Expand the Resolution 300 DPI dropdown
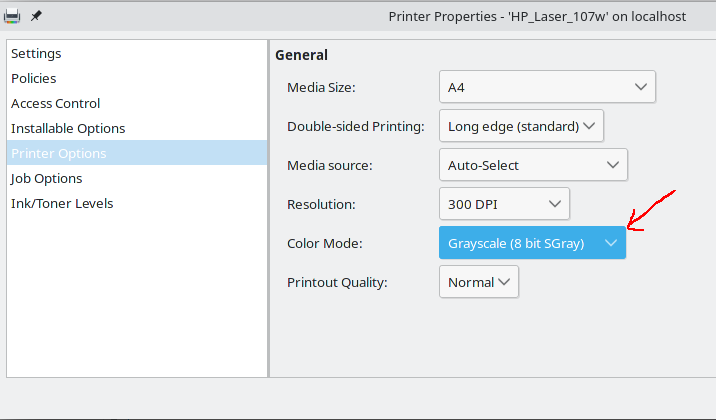The image size is (716, 420). click(x=504, y=204)
